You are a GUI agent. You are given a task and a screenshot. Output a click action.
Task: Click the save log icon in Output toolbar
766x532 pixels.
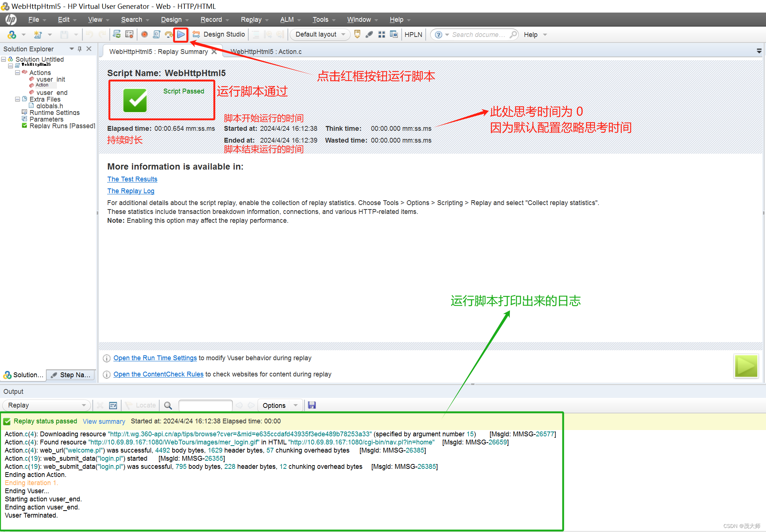coord(311,405)
